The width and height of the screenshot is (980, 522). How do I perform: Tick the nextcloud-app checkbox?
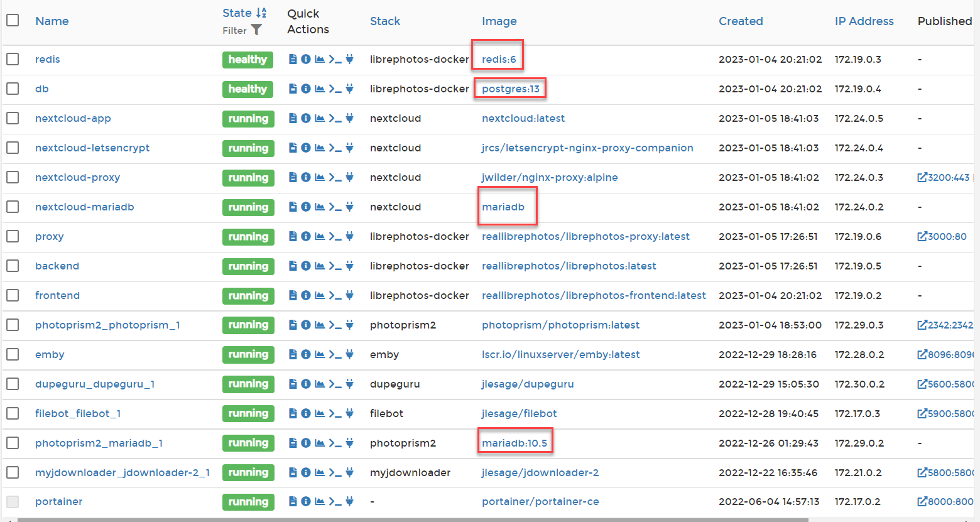[x=13, y=118]
